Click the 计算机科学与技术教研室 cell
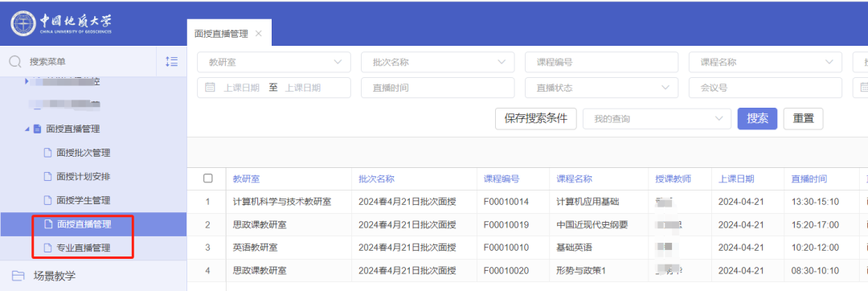This screenshot has height=291, width=868. pyautogui.click(x=282, y=202)
